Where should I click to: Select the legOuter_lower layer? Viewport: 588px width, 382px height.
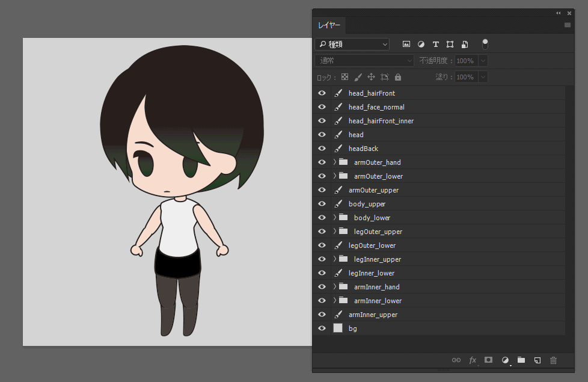pos(372,245)
